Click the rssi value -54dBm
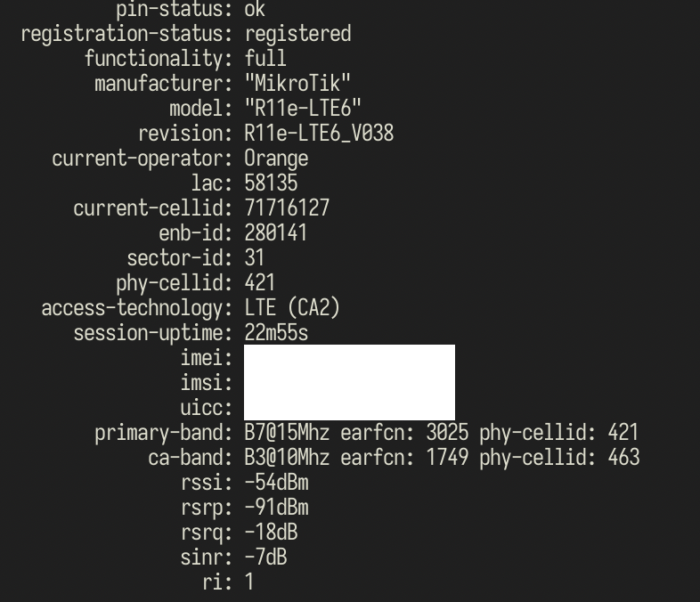Screen dimensions: 700x602 click(x=276, y=484)
